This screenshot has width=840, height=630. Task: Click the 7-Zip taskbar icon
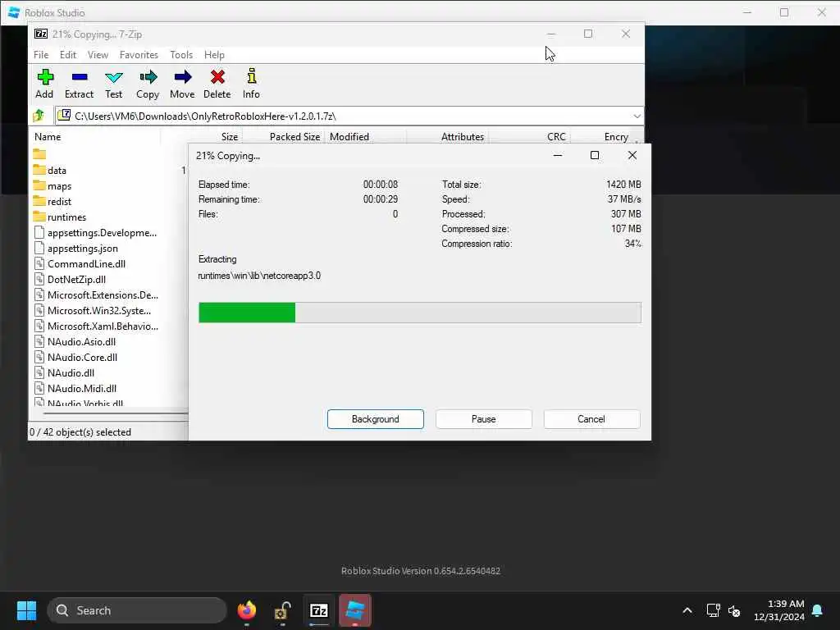coord(319,610)
